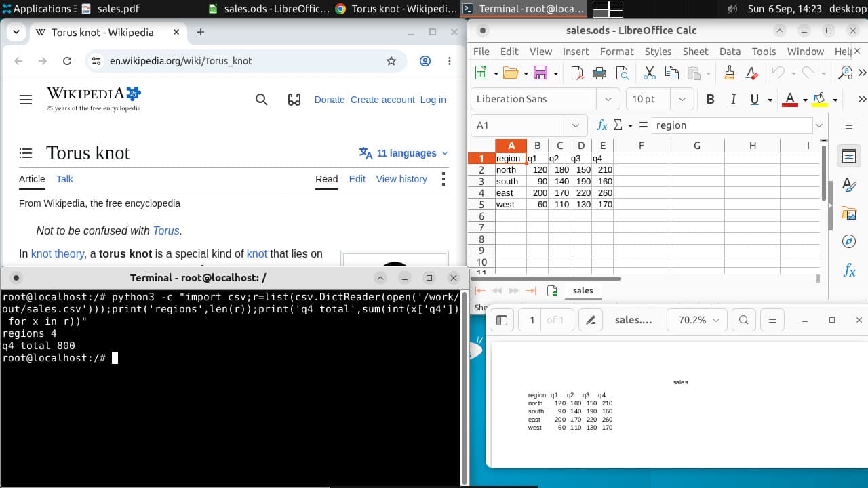Open PDF viewer annotation pencil tool
868x488 pixels.
(x=591, y=320)
